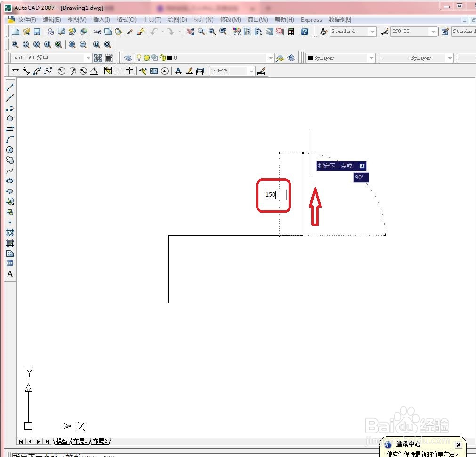476x457 pixels.
Task: Select the Ellipse tool
Action: click(x=10, y=181)
